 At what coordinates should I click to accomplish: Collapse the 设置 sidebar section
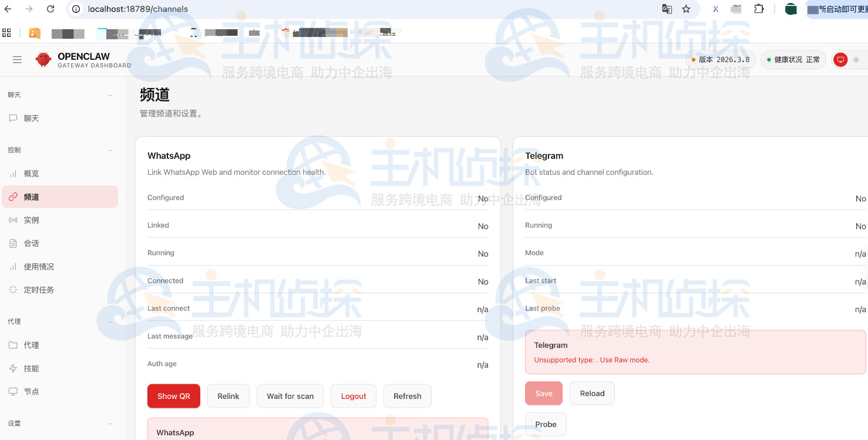(60, 423)
